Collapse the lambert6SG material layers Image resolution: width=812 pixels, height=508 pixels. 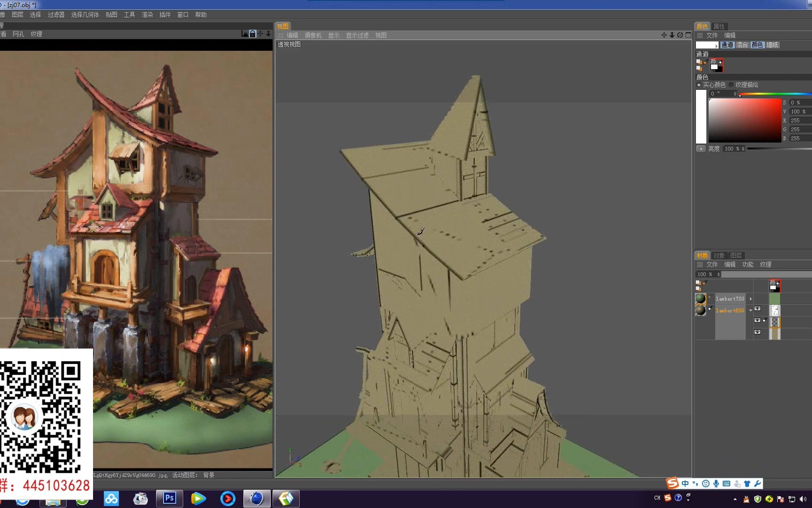point(750,310)
